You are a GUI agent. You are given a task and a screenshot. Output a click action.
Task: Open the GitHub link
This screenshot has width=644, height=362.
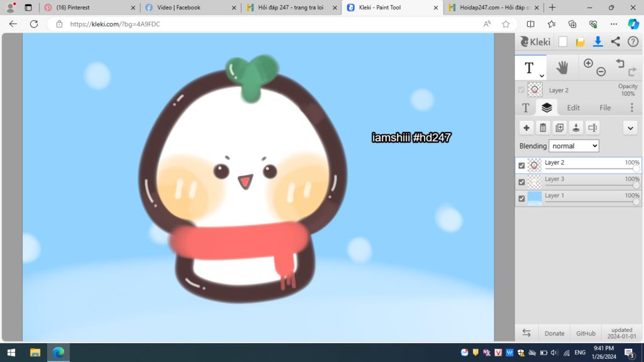[x=586, y=333]
